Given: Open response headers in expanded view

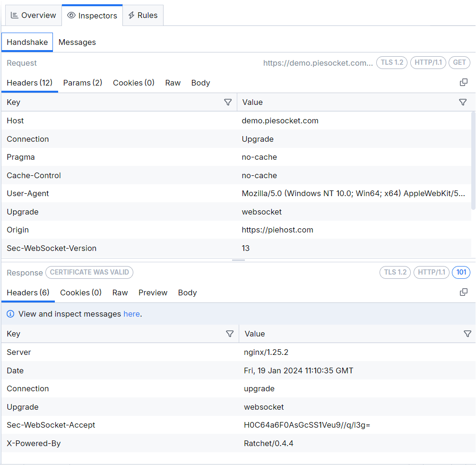Looking at the screenshot, I should point(464,292).
